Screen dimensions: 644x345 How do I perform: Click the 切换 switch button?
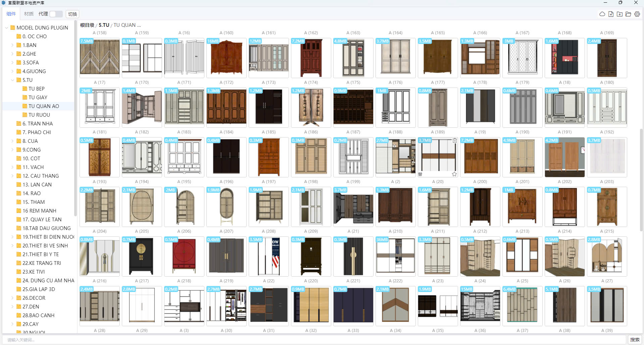(72, 14)
